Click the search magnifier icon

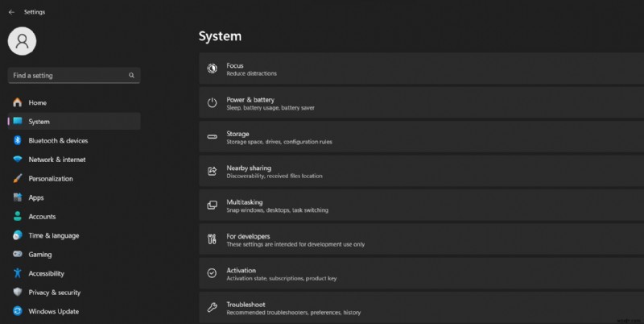point(131,75)
